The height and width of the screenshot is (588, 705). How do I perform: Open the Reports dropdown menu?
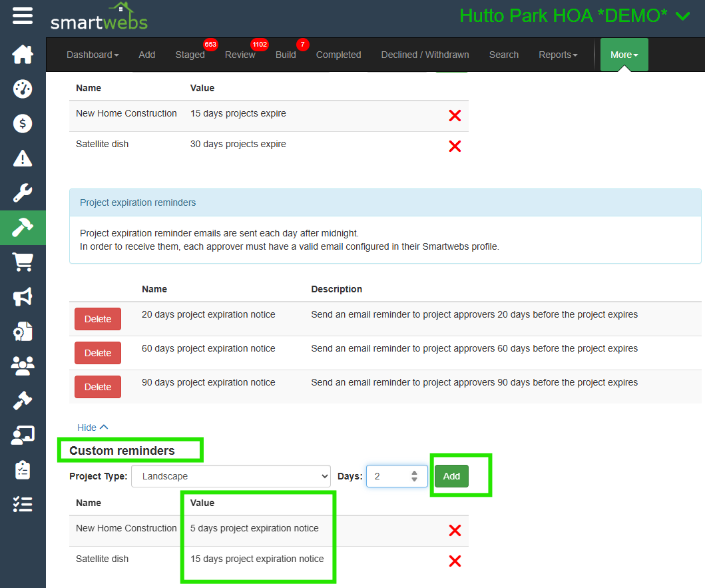point(558,55)
